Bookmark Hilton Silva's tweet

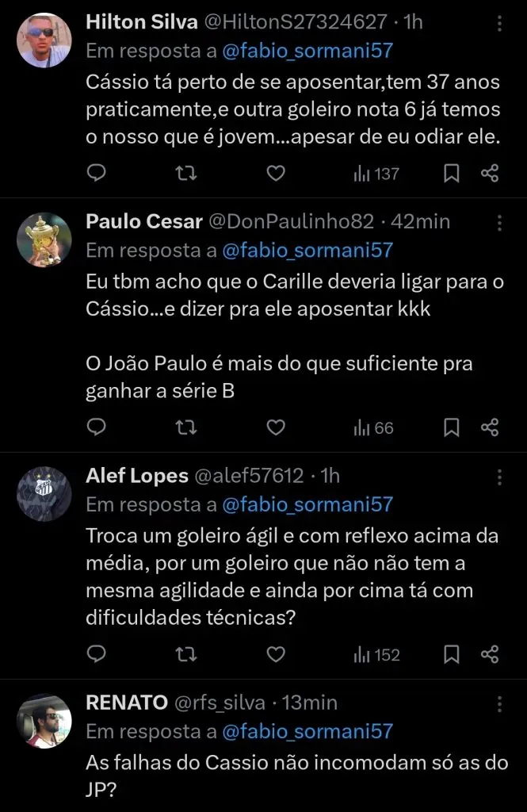click(x=451, y=174)
